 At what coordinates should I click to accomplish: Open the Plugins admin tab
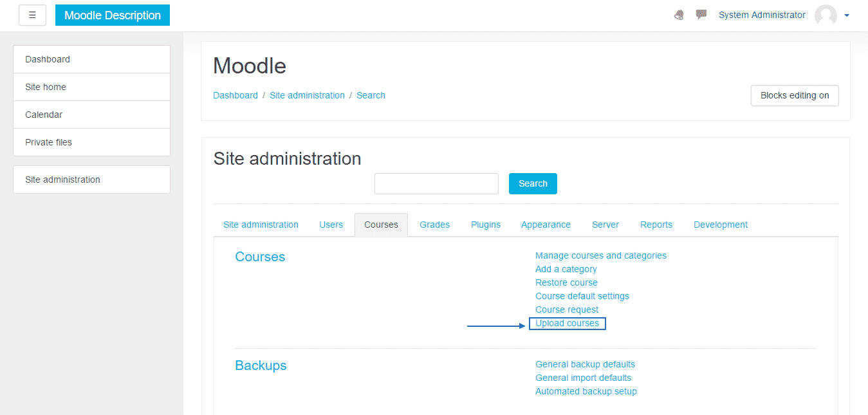click(485, 224)
